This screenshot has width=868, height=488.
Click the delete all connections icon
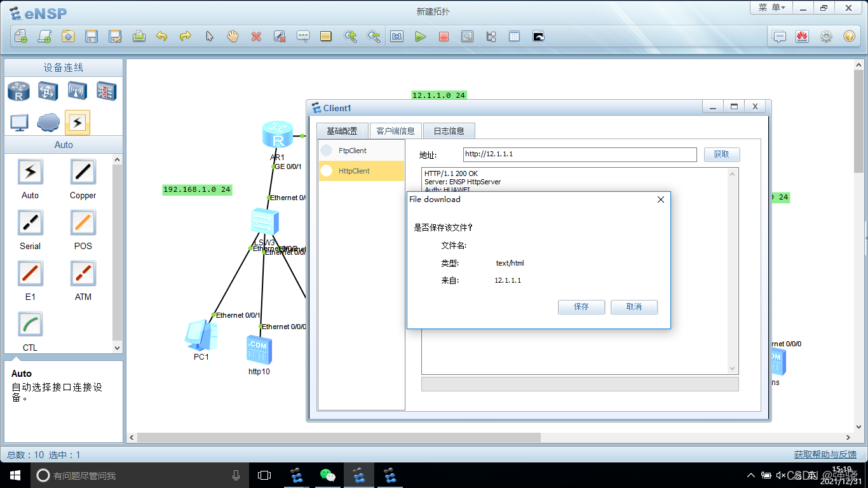(280, 36)
